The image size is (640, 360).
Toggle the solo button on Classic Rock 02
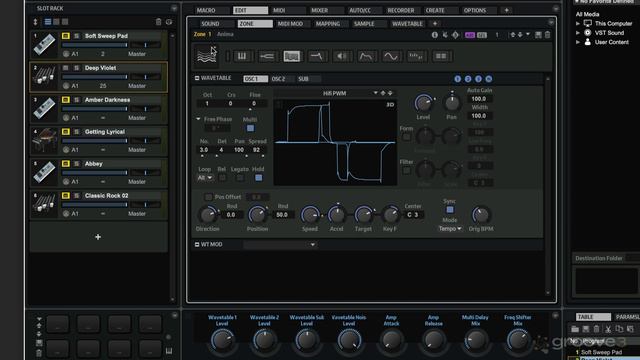76,196
